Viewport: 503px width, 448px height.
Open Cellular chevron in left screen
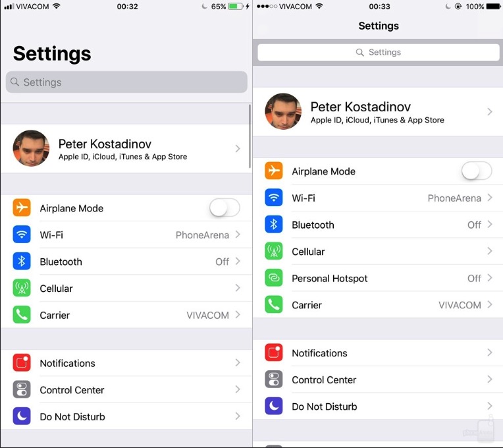point(238,288)
